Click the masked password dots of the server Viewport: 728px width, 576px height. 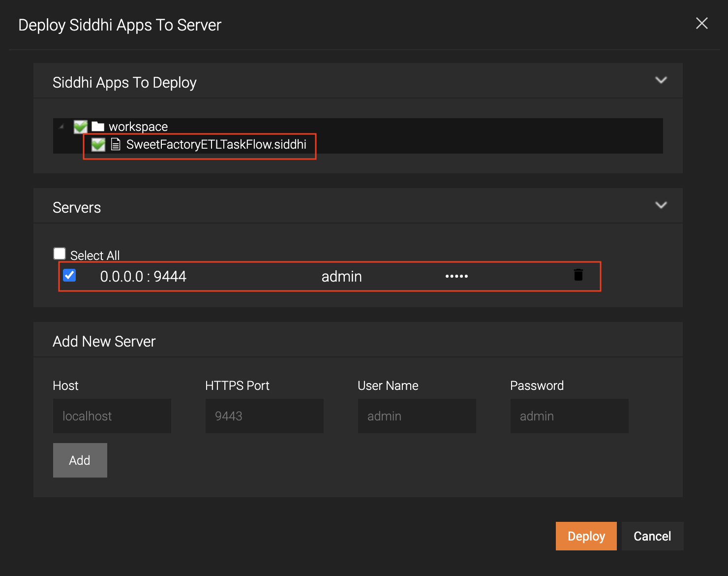click(456, 276)
